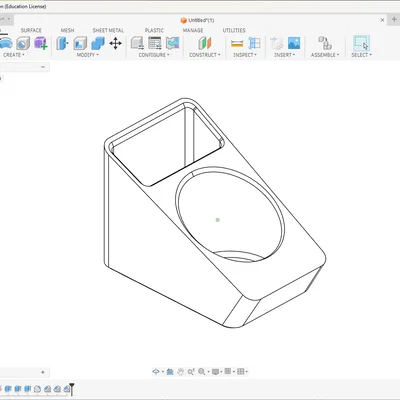Viewport: 400px width, 400px height.
Task: Open the INSPECT dropdown
Action: coord(245,55)
